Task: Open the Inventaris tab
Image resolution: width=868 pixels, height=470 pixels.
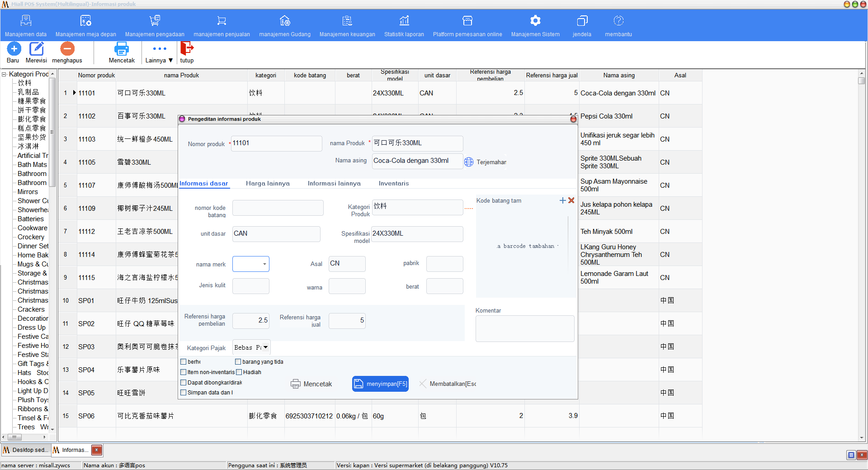Action: pyautogui.click(x=394, y=183)
